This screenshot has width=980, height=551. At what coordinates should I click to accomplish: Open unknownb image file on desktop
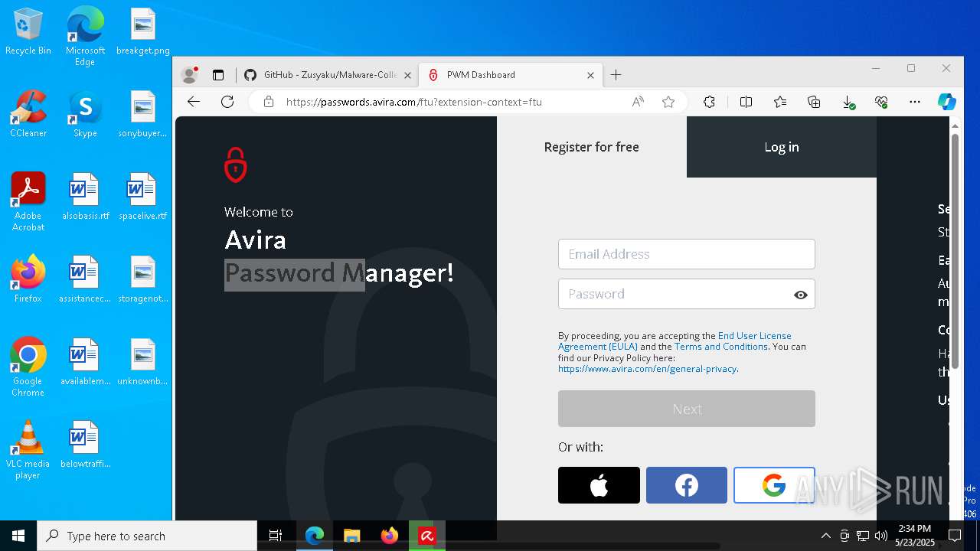point(143,362)
